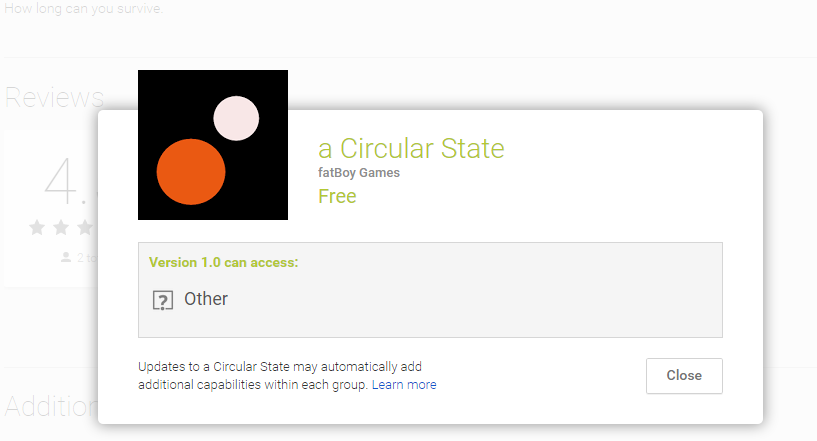
Task: Click the second rating star in Reviews
Action: 61,227
